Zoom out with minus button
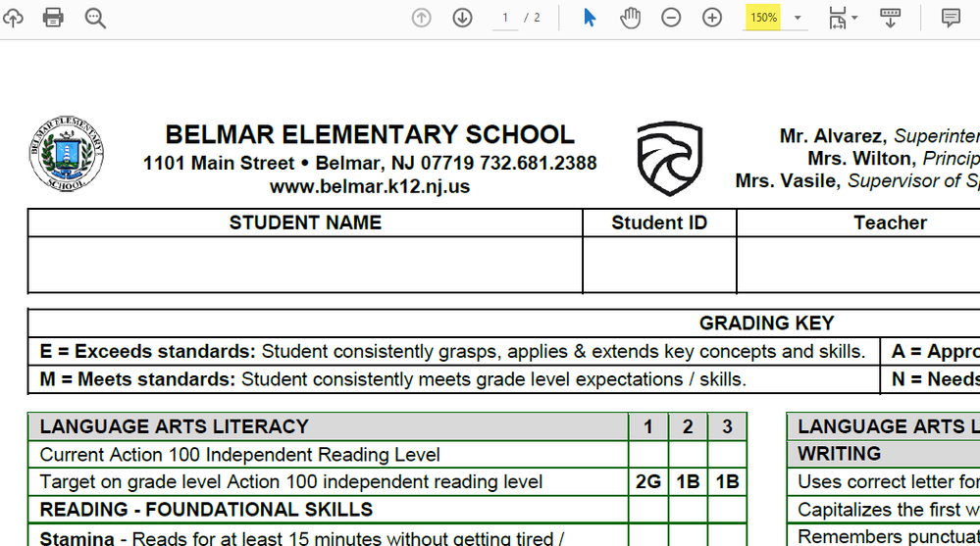Viewport: 980px width, 546px height. (x=671, y=18)
